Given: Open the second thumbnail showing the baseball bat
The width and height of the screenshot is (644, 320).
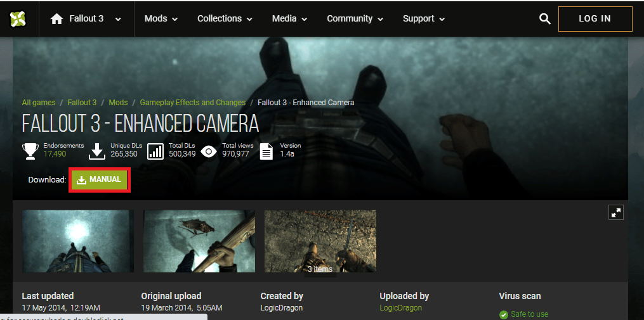Looking at the screenshot, I should pos(199,241).
